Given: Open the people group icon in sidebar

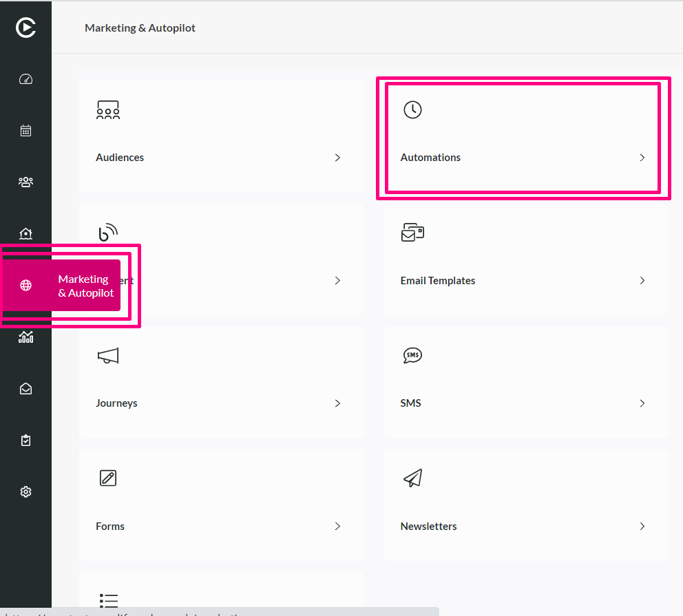Looking at the screenshot, I should [25, 182].
